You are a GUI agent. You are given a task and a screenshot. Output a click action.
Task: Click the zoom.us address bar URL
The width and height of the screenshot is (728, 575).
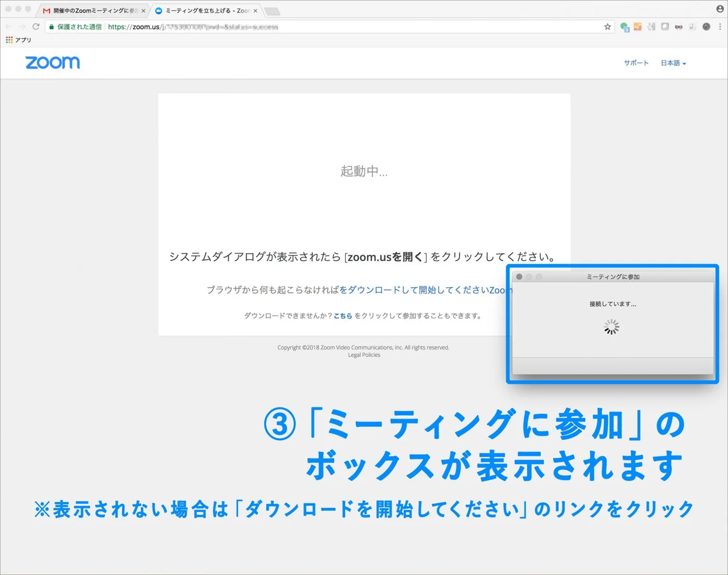[x=193, y=27]
